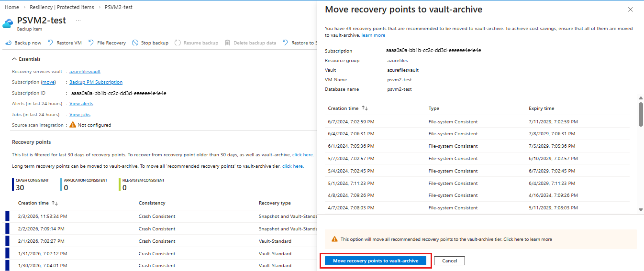Click the Restore to S… toolbar item
Screen dimensions: 644x271
pyautogui.click(x=299, y=43)
